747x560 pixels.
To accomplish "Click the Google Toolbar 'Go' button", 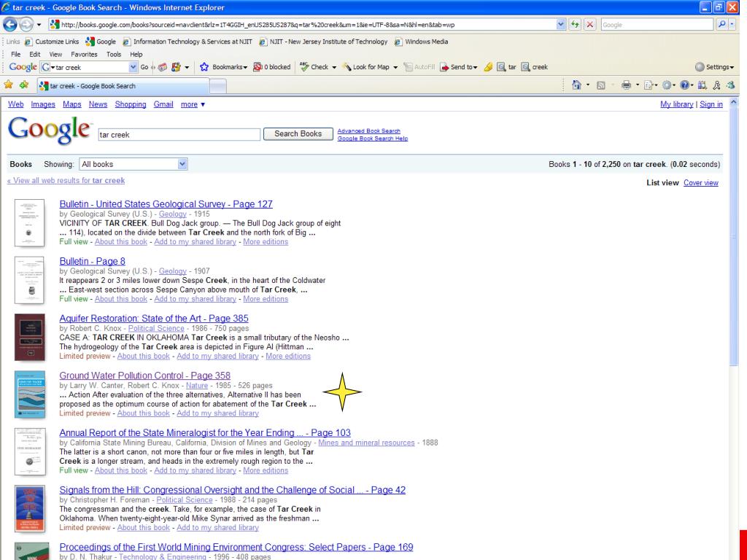I will [144, 67].
